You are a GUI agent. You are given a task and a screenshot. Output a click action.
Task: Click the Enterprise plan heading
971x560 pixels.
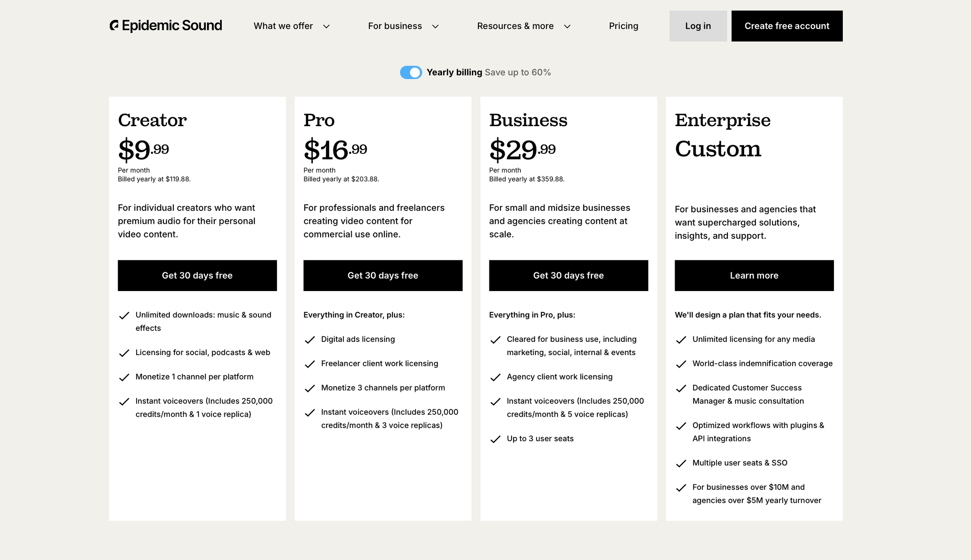pos(722,120)
